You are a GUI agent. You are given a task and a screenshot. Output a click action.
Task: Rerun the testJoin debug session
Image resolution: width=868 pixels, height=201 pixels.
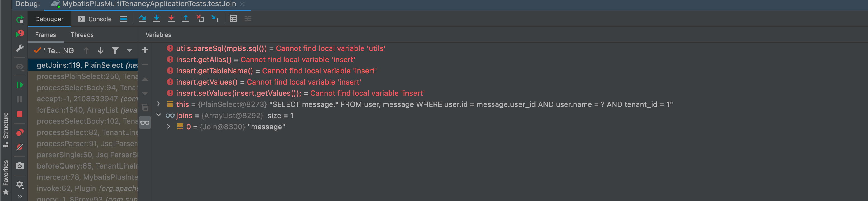point(20,19)
